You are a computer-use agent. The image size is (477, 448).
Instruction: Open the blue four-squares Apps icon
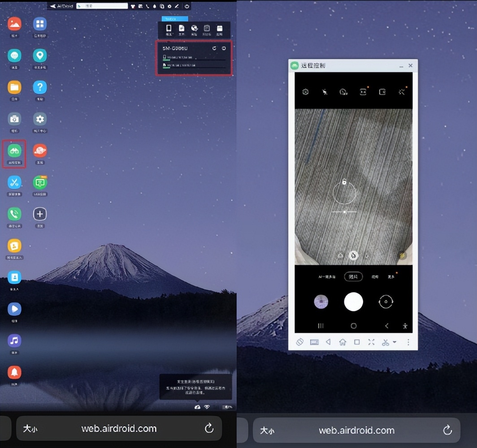pyautogui.click(x=40, y=24)
